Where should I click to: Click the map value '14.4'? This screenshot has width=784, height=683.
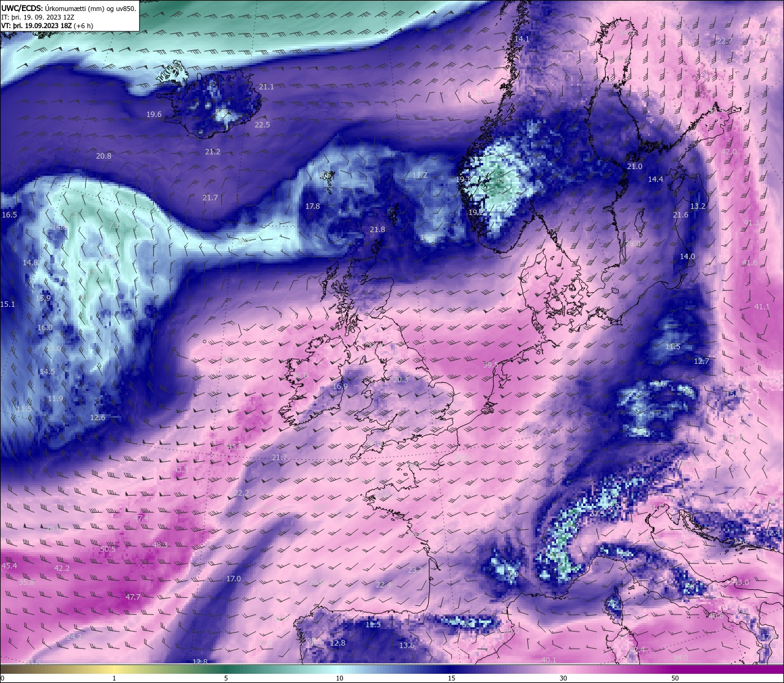pos(655,179)
